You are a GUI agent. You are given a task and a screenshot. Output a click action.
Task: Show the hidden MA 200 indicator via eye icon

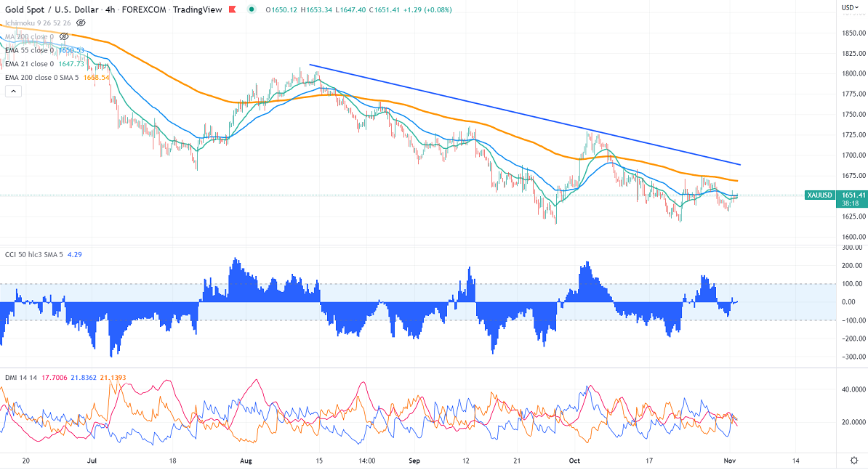[64, 36]
